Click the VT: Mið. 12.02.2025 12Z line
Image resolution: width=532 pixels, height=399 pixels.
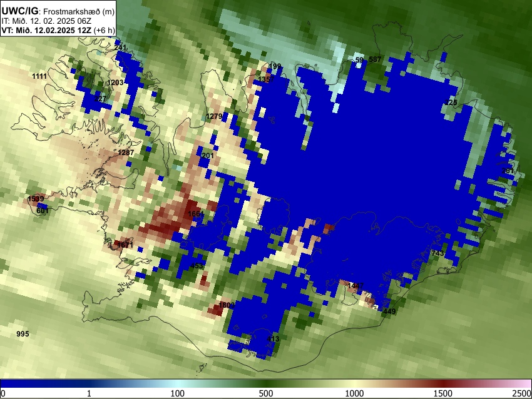[x=58, y=30]
